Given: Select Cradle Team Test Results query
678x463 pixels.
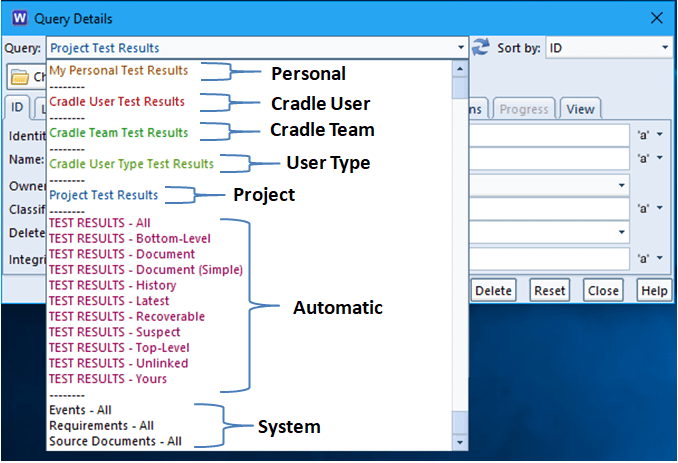Looking at the screenshot, I should tap(119, 133).
